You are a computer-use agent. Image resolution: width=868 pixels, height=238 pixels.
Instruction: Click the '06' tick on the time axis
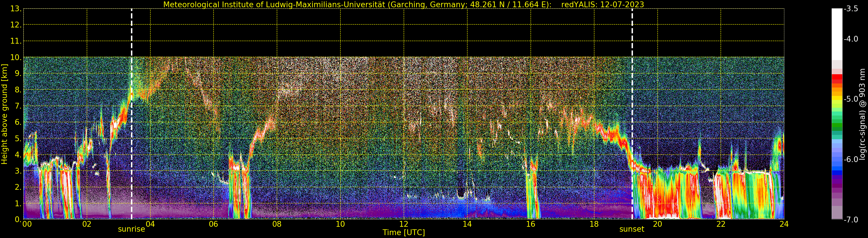tap(213, 224)
